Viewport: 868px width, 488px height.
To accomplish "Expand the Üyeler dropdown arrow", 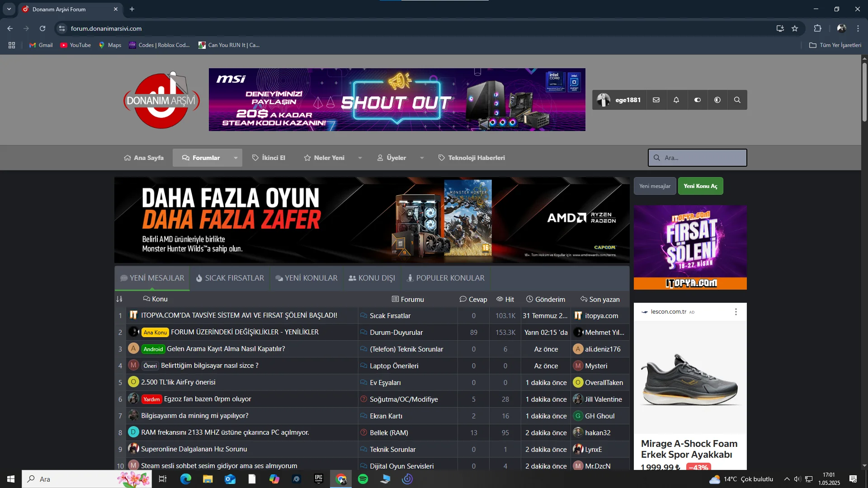I will 422,158.
